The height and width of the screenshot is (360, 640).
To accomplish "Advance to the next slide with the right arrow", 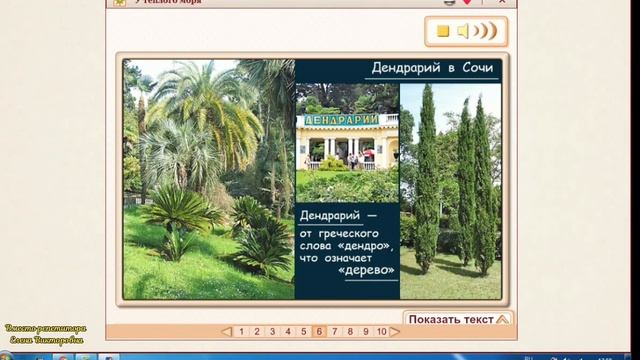I will (395, 331).
